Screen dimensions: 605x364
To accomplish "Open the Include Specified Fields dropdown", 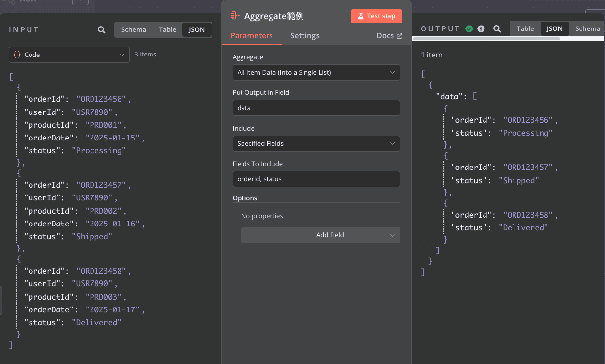I will 316,143.
